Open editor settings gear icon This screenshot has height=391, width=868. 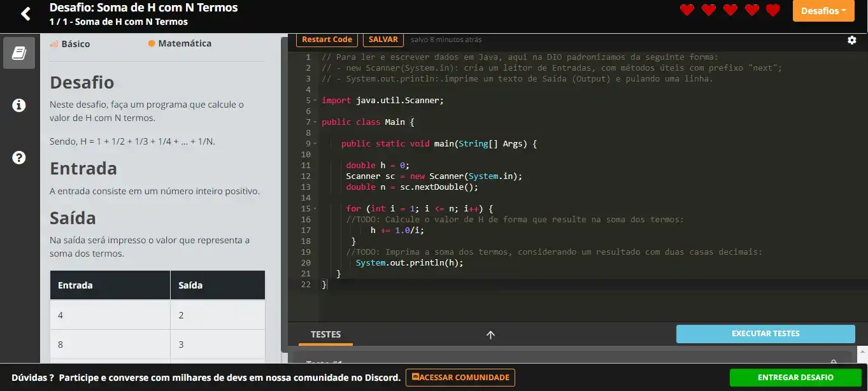(x=852, y=40)
